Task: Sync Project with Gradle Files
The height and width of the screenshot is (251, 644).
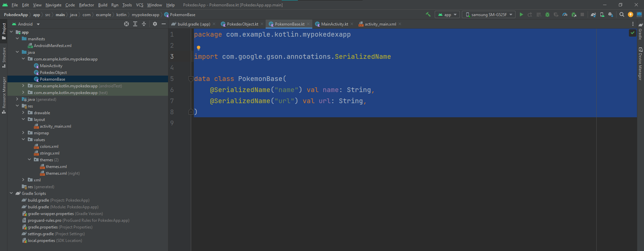Action: tap(593, 14)
